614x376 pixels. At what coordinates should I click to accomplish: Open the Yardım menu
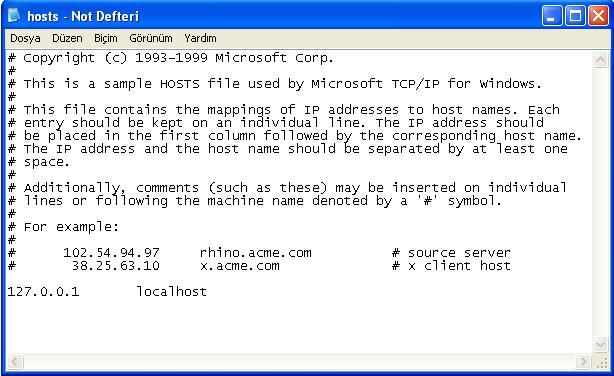click(200, 38)
